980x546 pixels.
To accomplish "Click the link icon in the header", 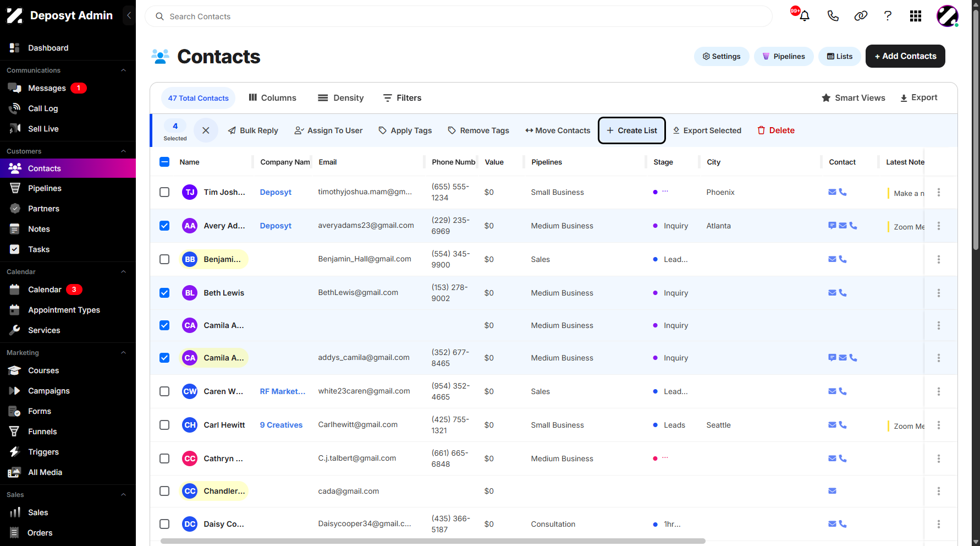I will coord(861,16).
